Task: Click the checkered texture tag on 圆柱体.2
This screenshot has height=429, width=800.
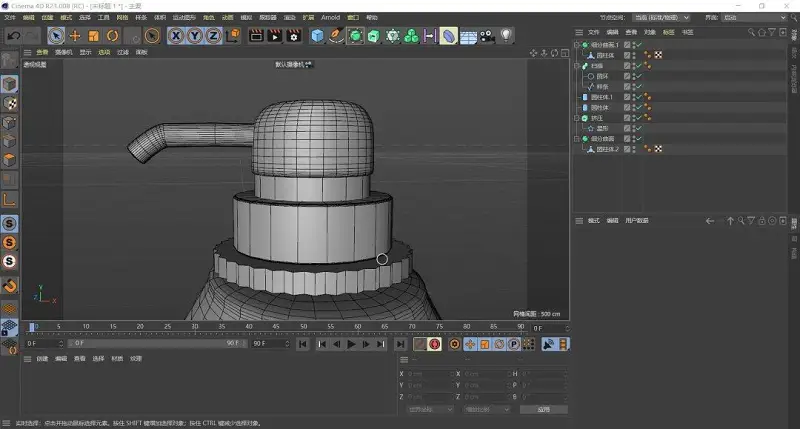Action: [658, 149]
